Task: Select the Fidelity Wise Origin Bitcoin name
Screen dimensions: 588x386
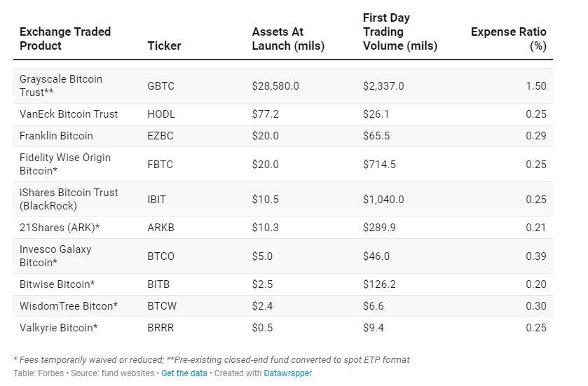Action: (x=65, y=164)
